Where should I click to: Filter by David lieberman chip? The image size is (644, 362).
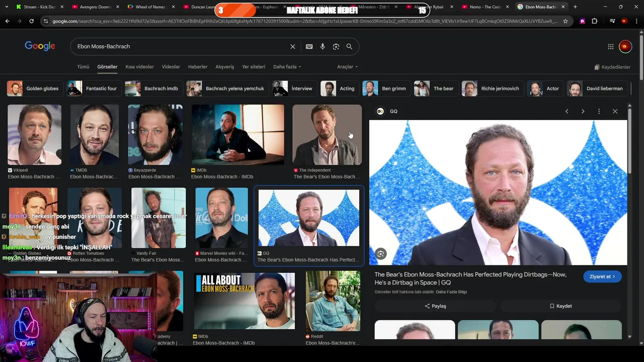(x=597, y=88)
